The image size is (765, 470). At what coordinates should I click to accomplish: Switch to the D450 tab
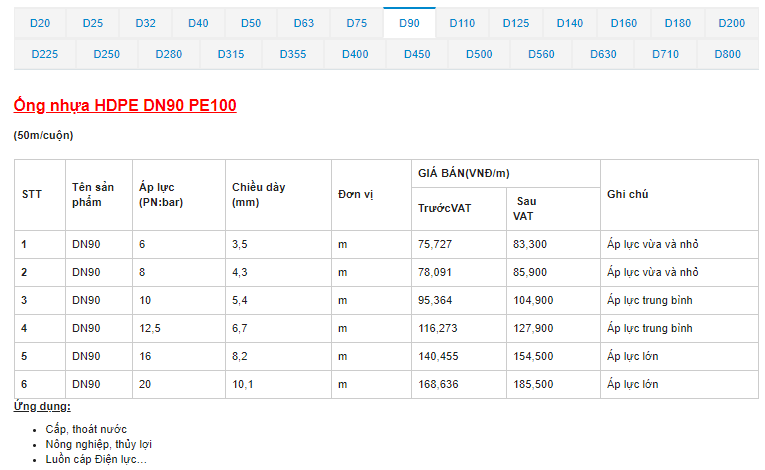click(417, 54)
